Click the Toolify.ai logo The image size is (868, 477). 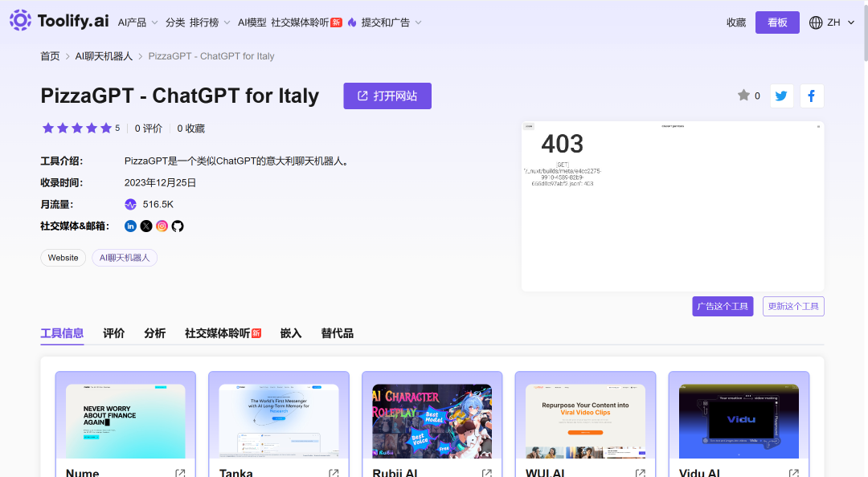[59, 20]
